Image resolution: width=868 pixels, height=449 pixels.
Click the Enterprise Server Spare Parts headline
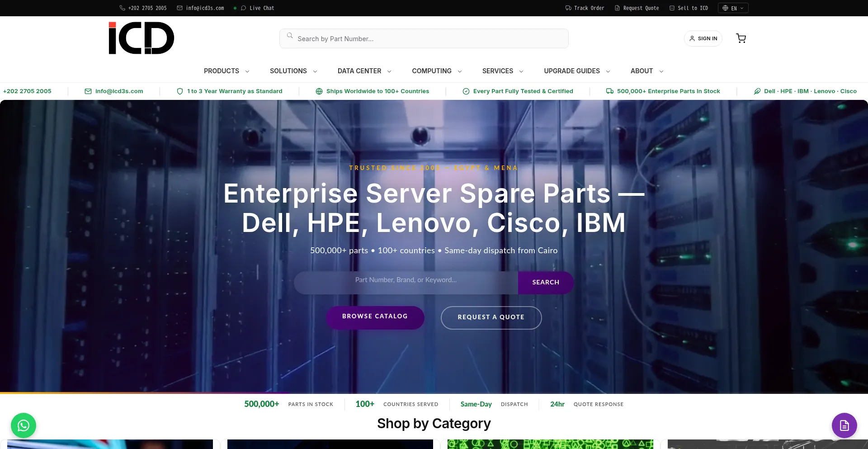point(434,208)
